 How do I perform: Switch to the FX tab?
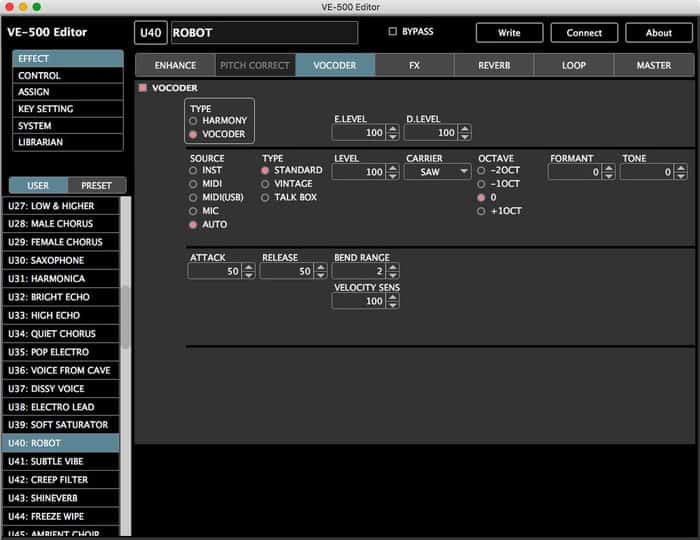[x=414, y=65]
